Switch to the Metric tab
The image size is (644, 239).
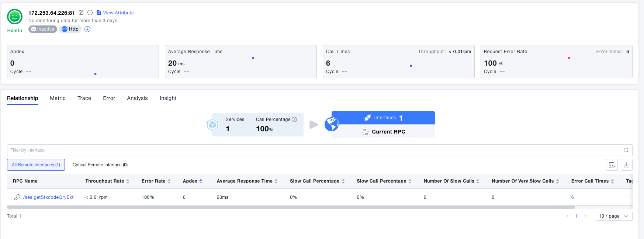click(58, 98)
